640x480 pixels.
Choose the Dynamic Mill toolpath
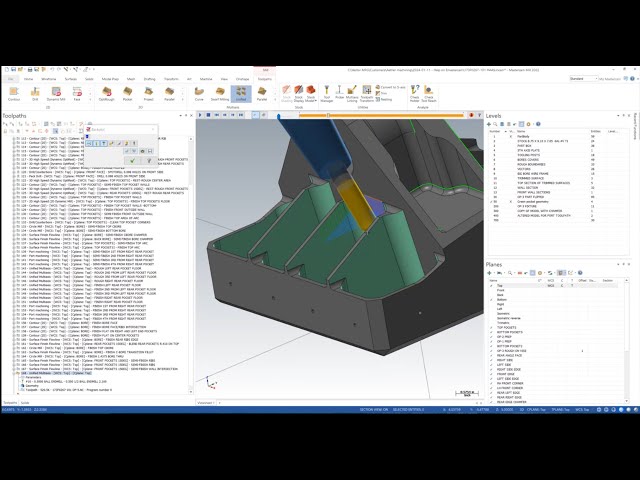56,93
